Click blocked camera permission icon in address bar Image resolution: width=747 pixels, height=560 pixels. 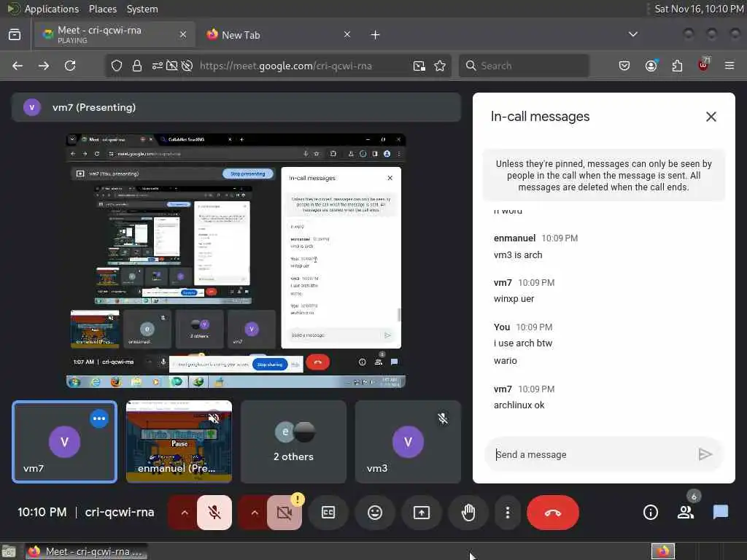(171, 66)
